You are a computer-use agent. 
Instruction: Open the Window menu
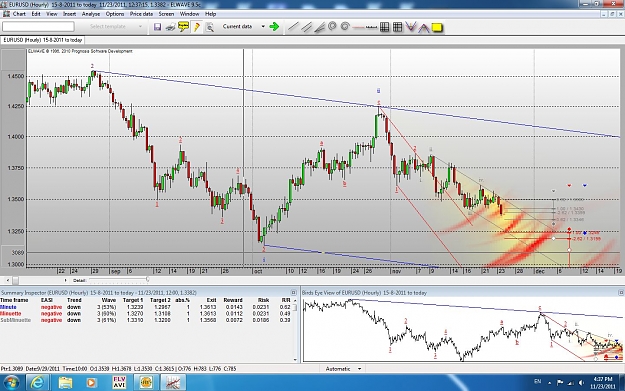pos(189,14)
